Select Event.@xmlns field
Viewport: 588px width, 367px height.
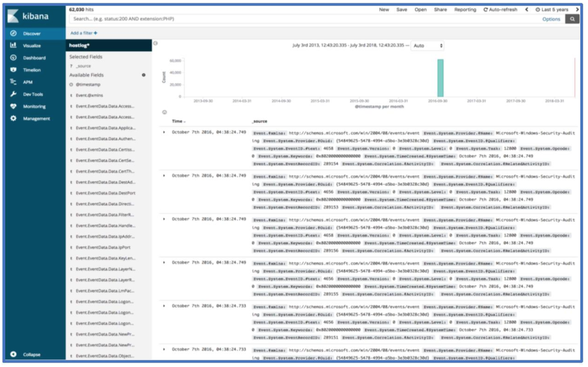tap(89, 95)
